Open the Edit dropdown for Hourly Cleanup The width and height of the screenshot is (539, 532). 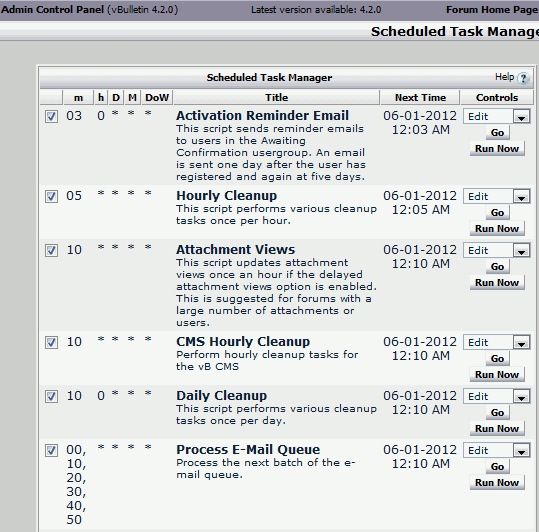(x=496, y=196)
